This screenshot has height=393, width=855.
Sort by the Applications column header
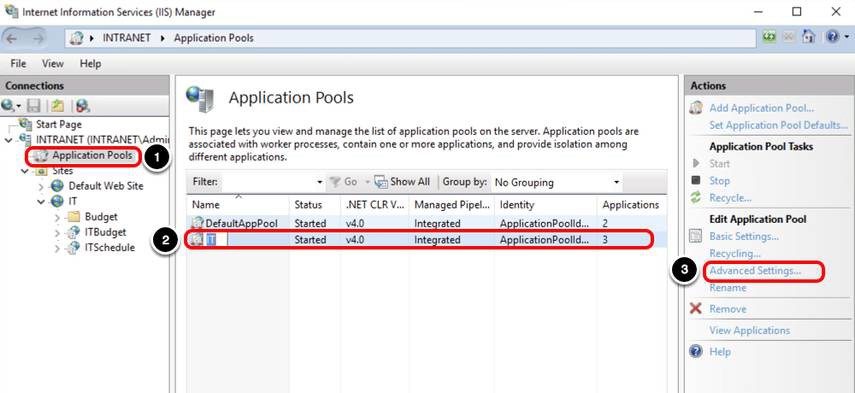pyautogui.click(x=631, y=205)
